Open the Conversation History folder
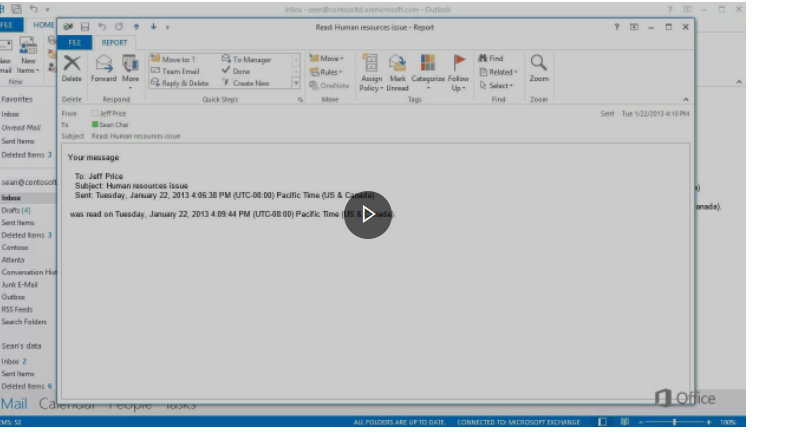 [29, 272]
